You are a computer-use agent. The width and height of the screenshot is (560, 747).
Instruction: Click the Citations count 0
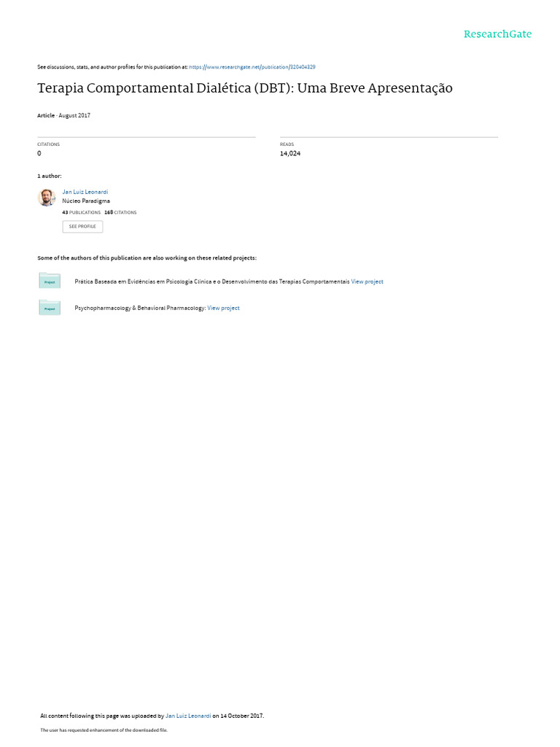tap(39, 153)
